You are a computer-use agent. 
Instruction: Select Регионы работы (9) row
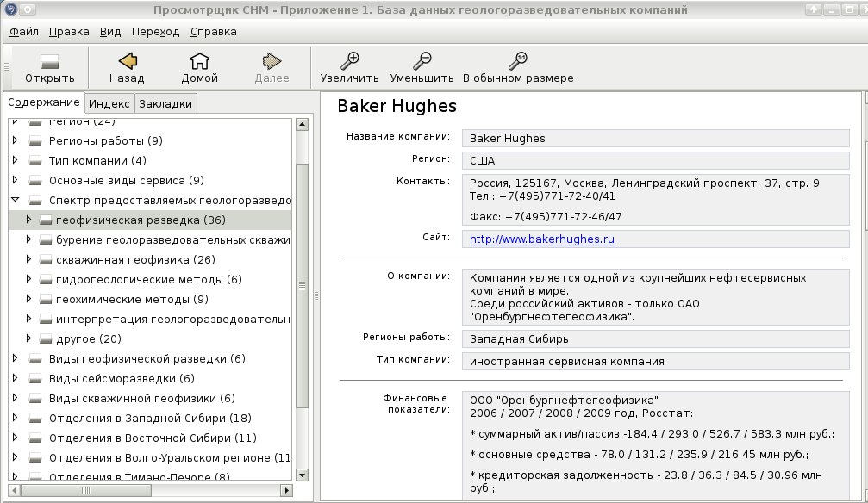click(151, 140)
